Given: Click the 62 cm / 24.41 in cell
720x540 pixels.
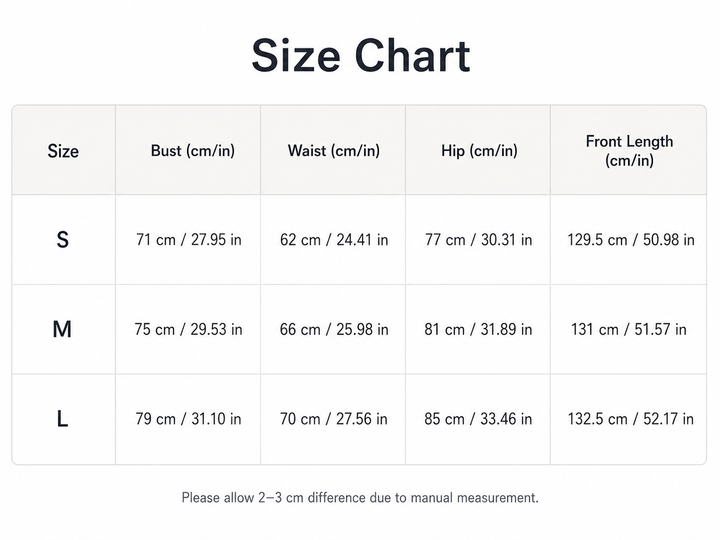Looking at the screenshot, I should 334,240.
